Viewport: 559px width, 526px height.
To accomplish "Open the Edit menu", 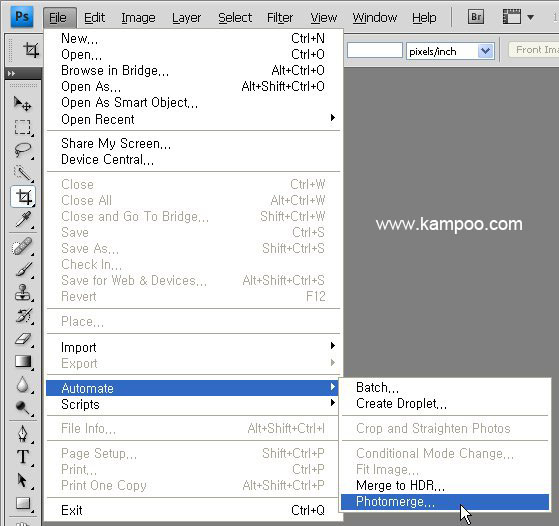I will (94, 17).
